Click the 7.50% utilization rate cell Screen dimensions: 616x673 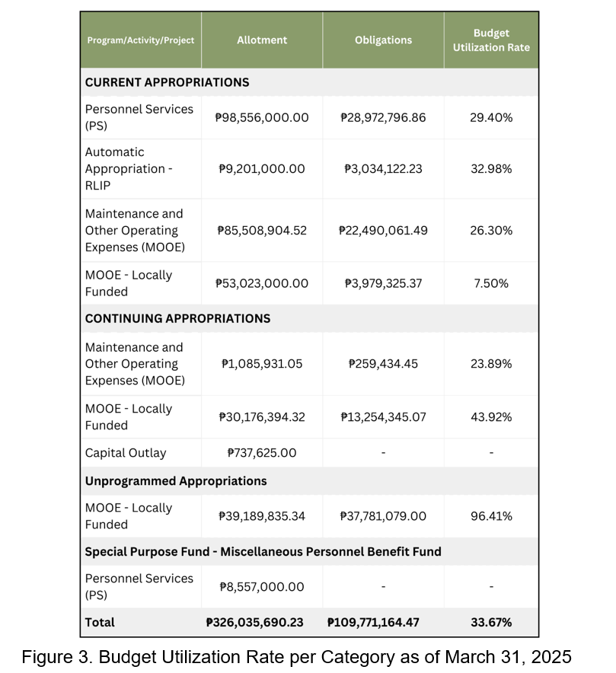[x=491, y=283]
